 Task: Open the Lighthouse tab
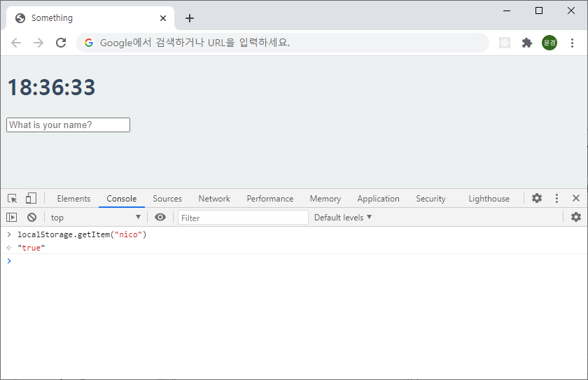click(x=489, y=199)
